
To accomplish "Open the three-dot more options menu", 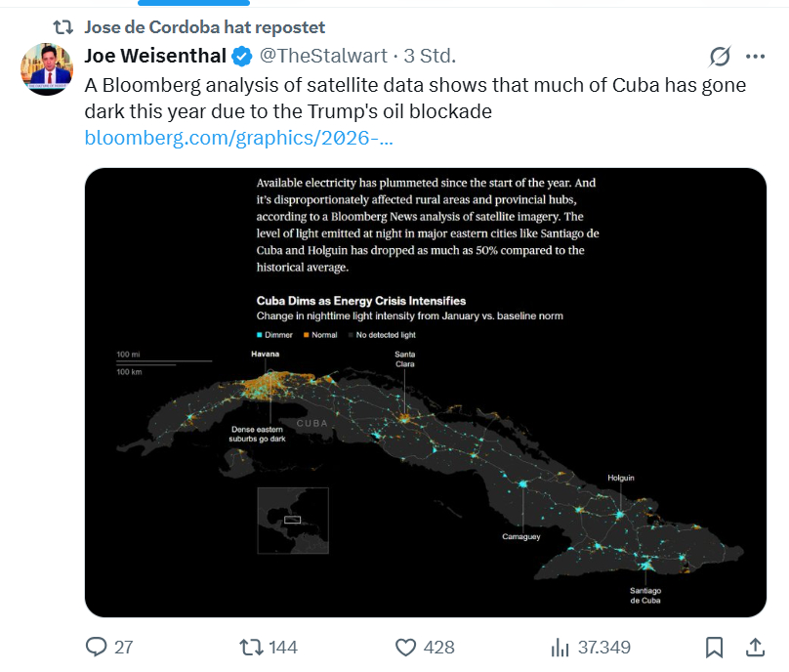I will coord(756,56).
